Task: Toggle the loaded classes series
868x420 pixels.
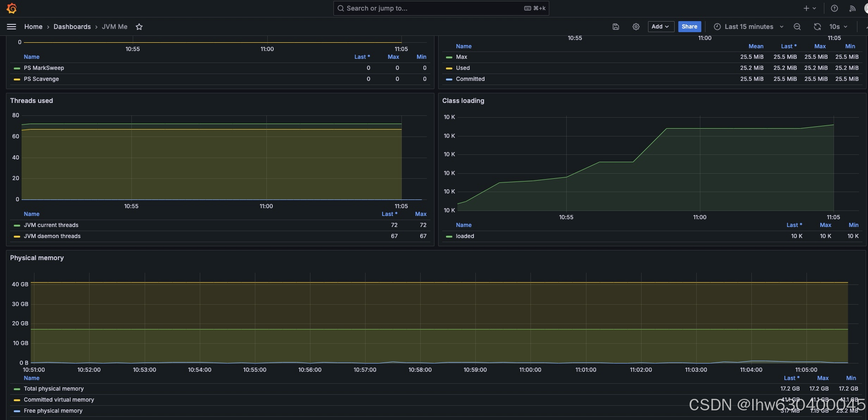Action: pyautogui.click(x=465, y=236)
